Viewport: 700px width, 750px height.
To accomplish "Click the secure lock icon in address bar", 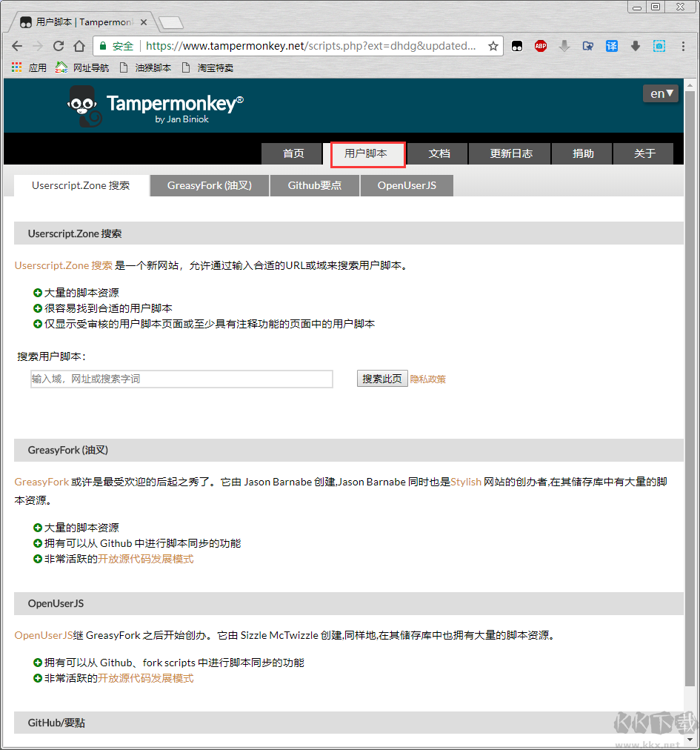I will [102, 46].
